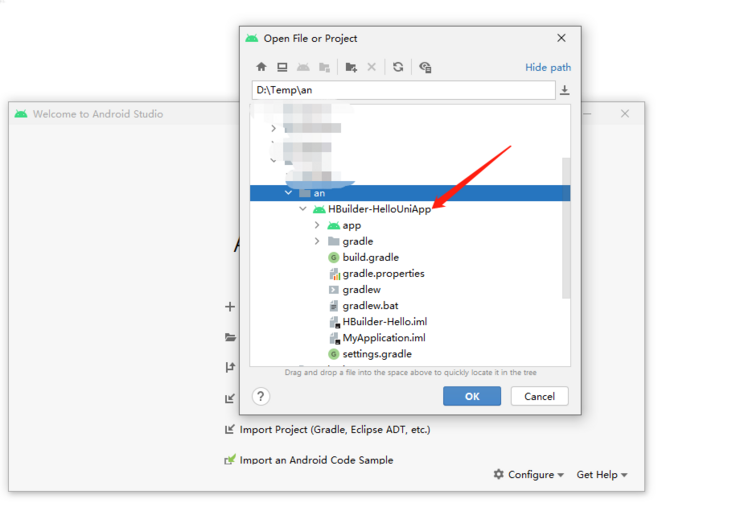Select settings.gradle file name
The image size is (732, 532).
click(x=377, y=354)
